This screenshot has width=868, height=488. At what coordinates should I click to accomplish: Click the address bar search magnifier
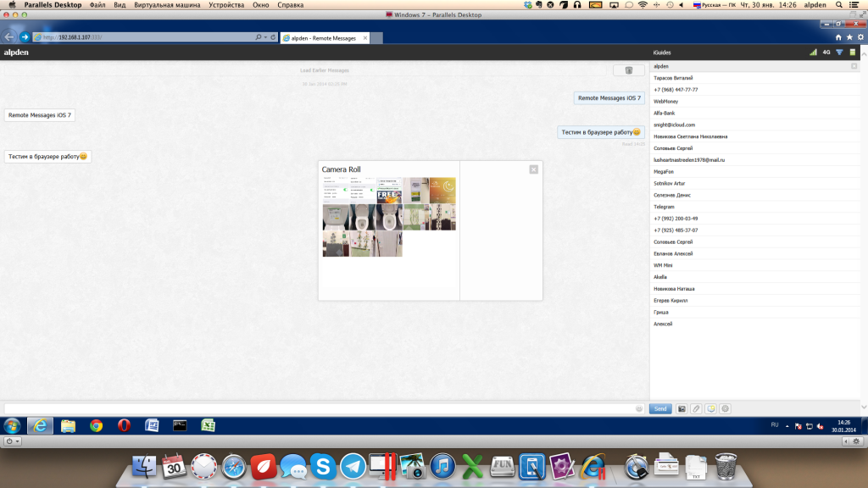click(x=258, y=37)
